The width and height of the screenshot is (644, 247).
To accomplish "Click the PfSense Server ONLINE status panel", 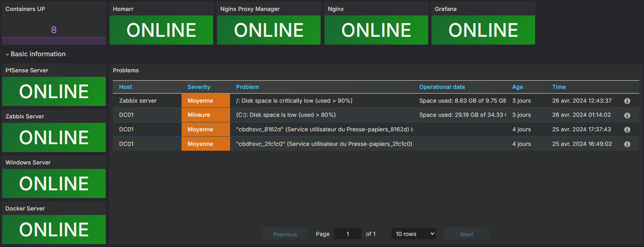I will point(54,91).
